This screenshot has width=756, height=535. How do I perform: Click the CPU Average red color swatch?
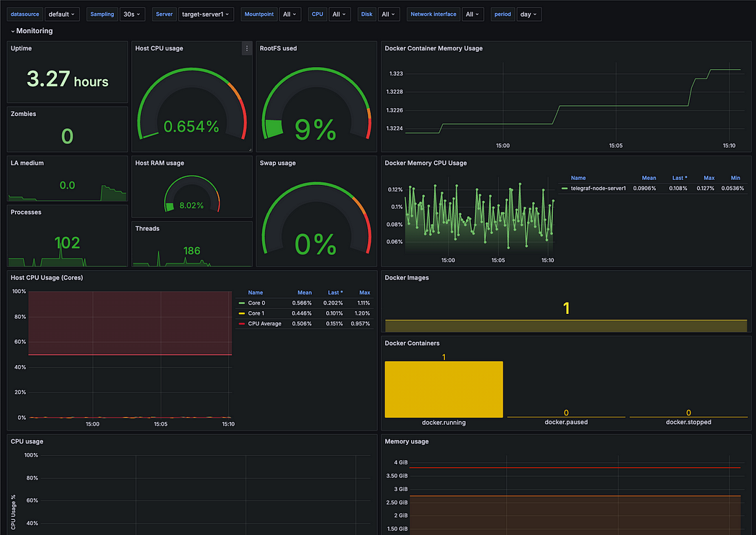[241, 323]
